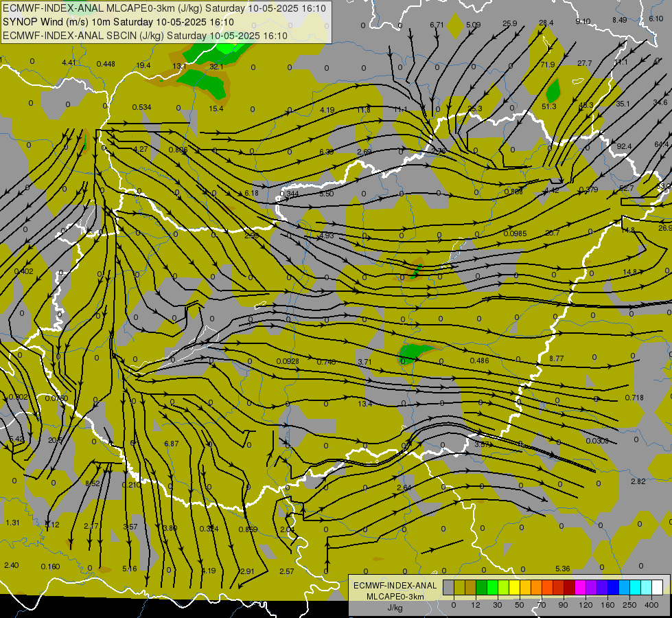Click the 51.3 value label
This screenshot has width=672, height=618.
pos(549,106)
